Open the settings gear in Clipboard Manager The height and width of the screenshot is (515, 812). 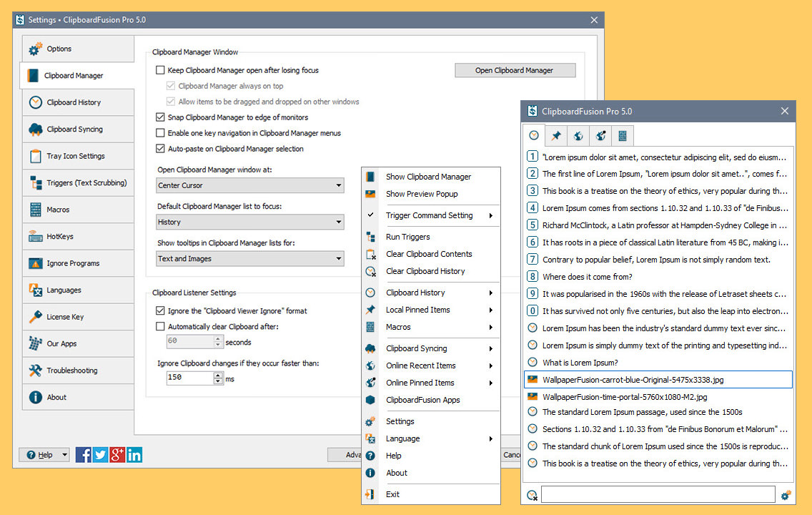pyautogui.click(x=786, y=494)
